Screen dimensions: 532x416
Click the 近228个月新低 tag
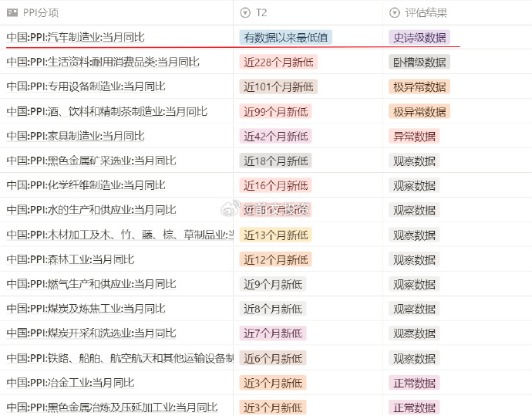[278, 63]
